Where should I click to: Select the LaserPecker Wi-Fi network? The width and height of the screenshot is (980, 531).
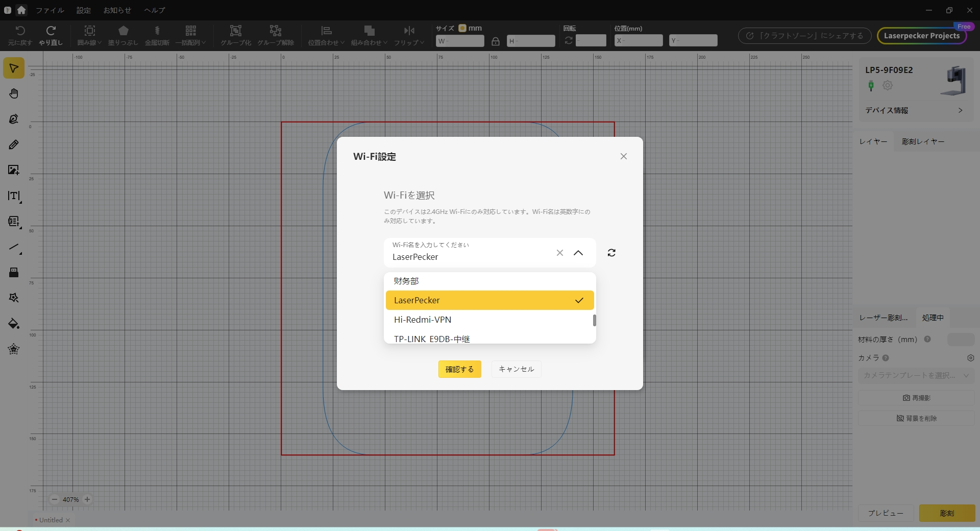coord(490,300)
